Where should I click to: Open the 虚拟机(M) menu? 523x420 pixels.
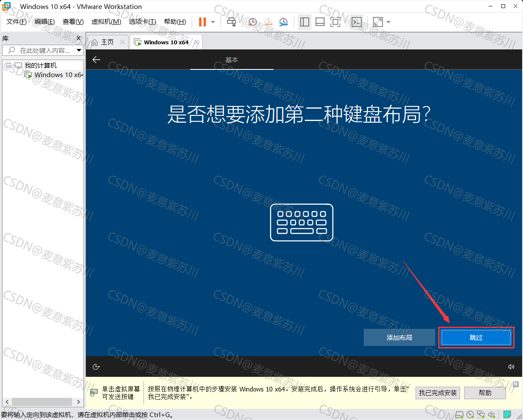(x=106, y=22)
